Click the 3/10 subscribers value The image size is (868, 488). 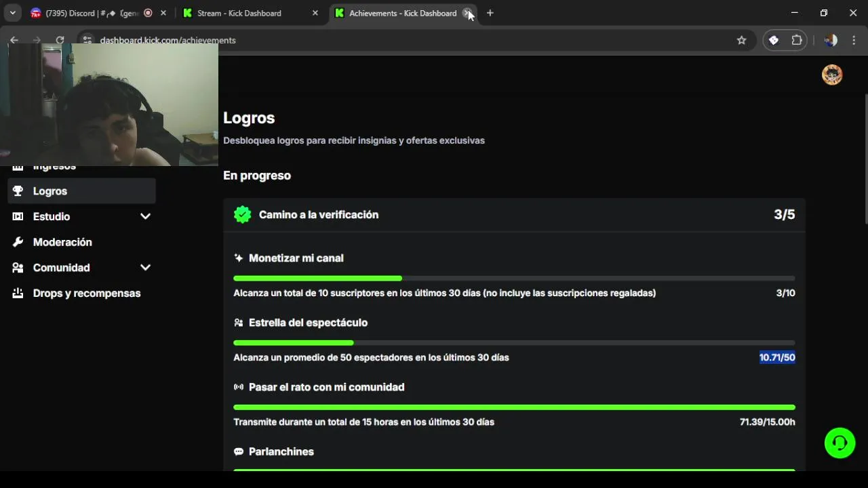pos(785,293)
